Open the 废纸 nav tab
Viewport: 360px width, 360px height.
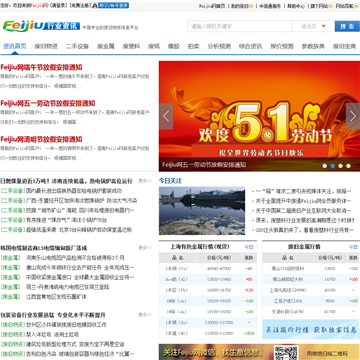154,46
